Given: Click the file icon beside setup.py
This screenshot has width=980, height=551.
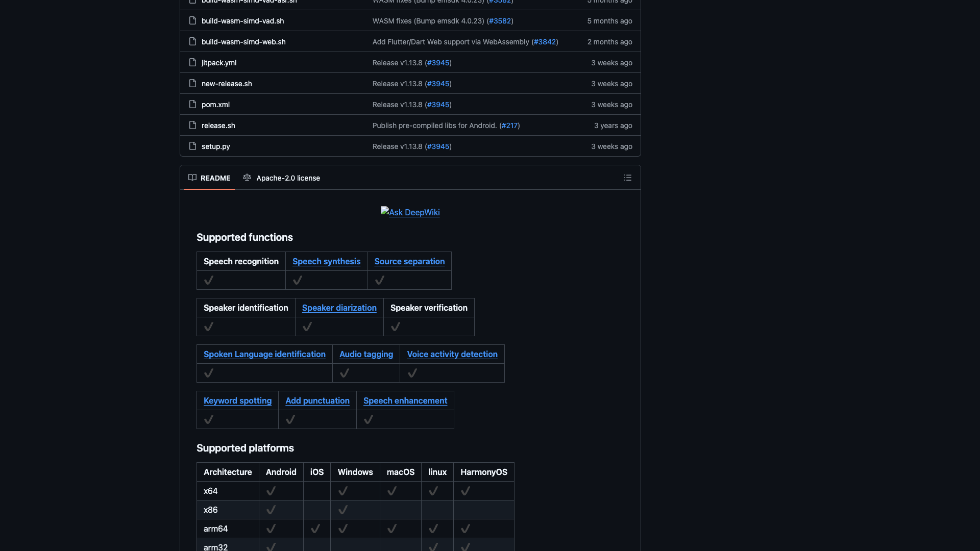Looking at the screenshot, I should click(x=192, y=146).
